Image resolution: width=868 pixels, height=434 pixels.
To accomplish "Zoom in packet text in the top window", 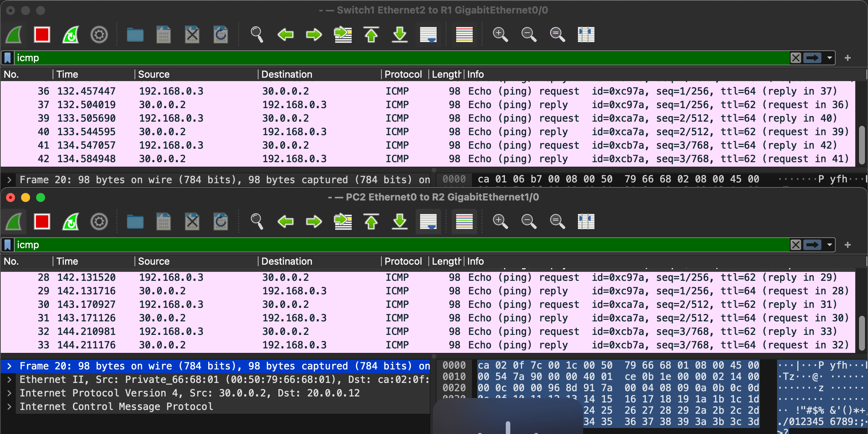I will point(500,35).
